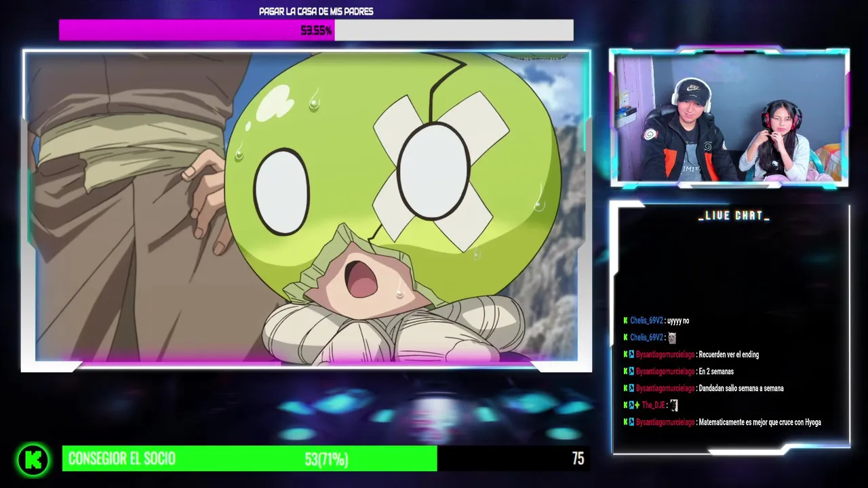868x488 pixels.
Task: Click the dark emote posted by The_DJE
Action: click(674, 405)
